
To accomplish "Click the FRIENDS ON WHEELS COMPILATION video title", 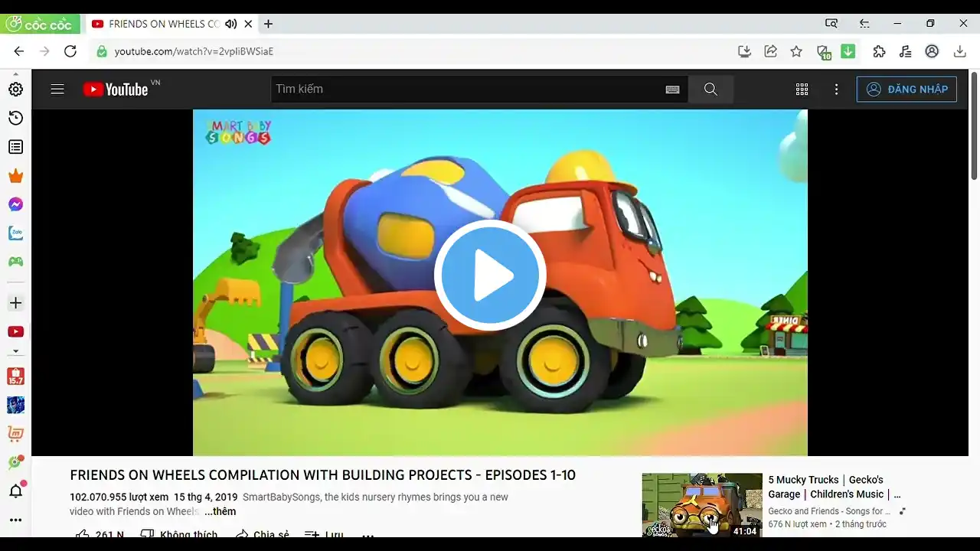I will (x=322, y=475).
